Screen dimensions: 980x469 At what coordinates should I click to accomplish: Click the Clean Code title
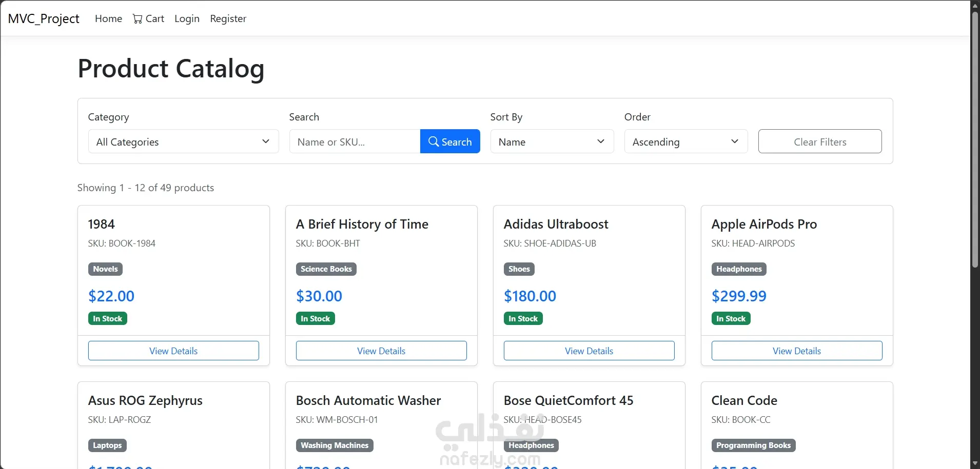click(744, 401)
